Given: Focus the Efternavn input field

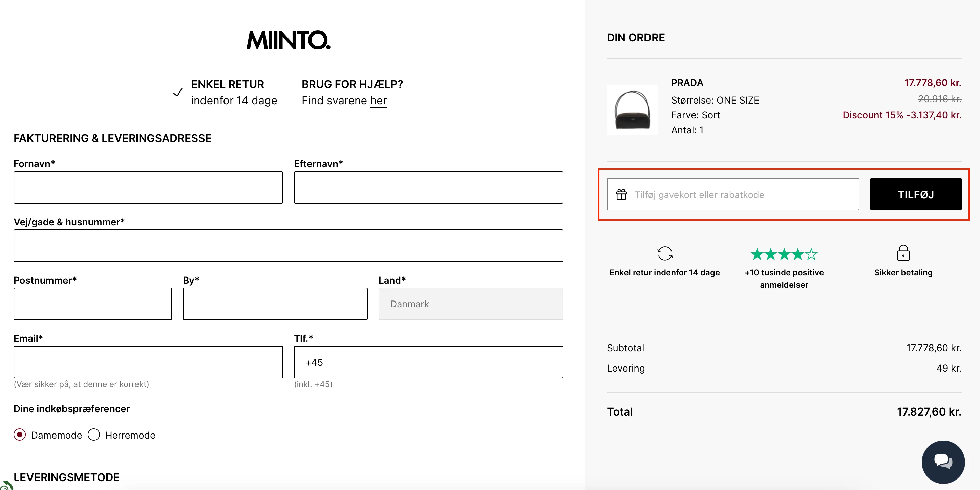Looking at the screenshot, I should tap(428, 187).
